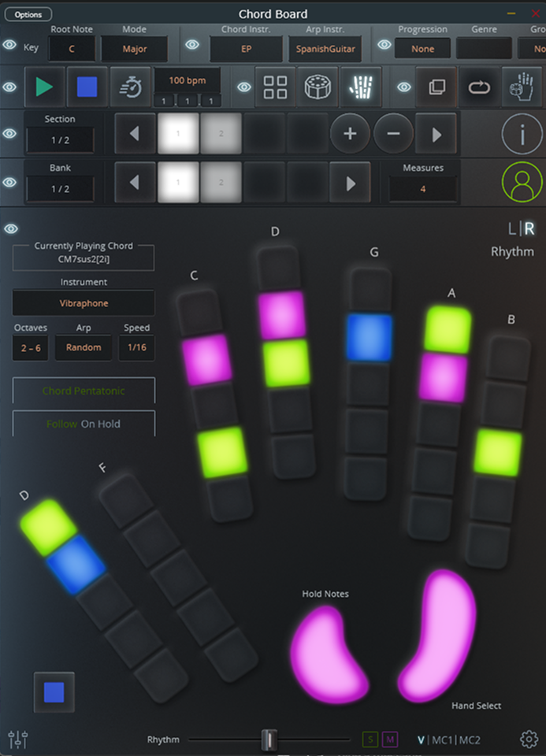Screen dimensions: 546x756
Task: Select bank slot 1
Action: [178, 182]
